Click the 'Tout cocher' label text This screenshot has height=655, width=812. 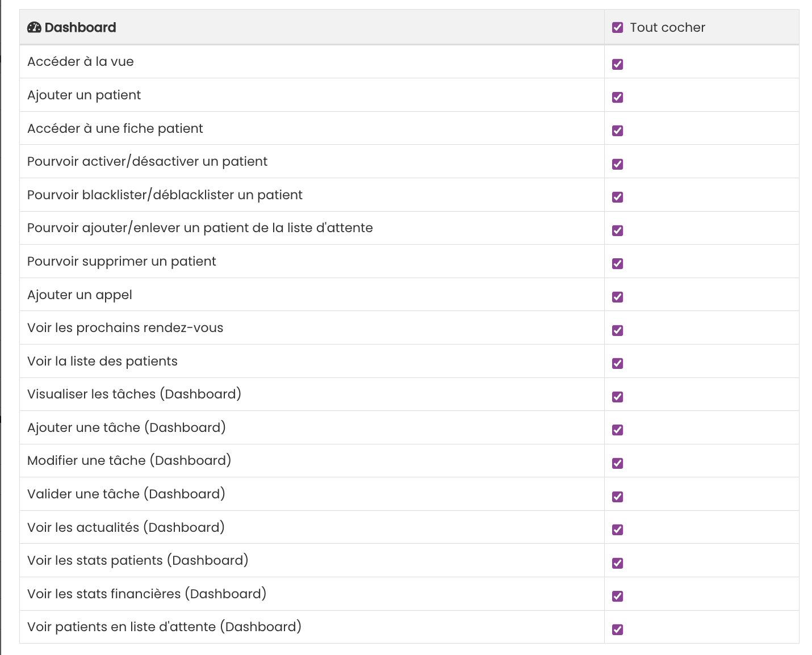(x=667, y=27)
